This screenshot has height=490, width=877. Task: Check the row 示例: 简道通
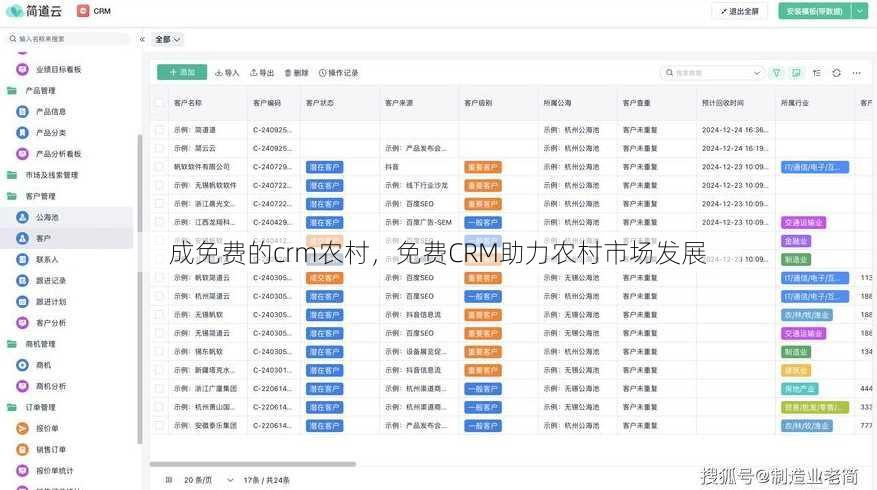pyautogui.click(x=159, y=130)
